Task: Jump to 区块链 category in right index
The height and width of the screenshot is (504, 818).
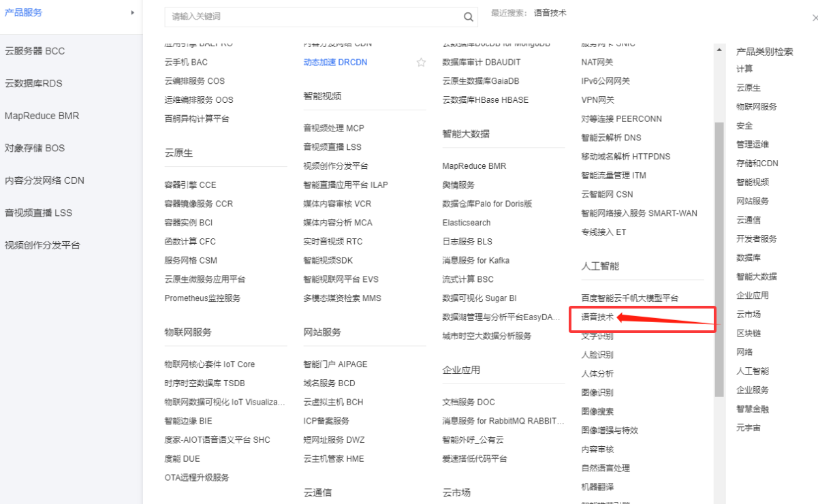Action: click(749, 334)
